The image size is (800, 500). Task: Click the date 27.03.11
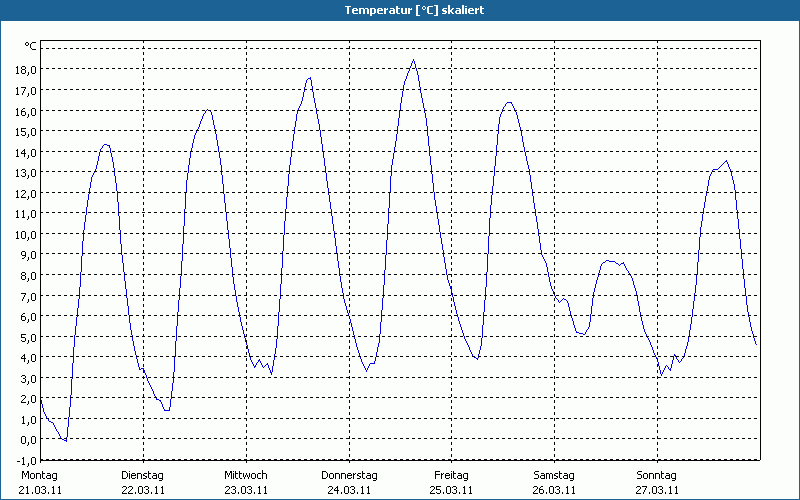(x=657, y=490)
